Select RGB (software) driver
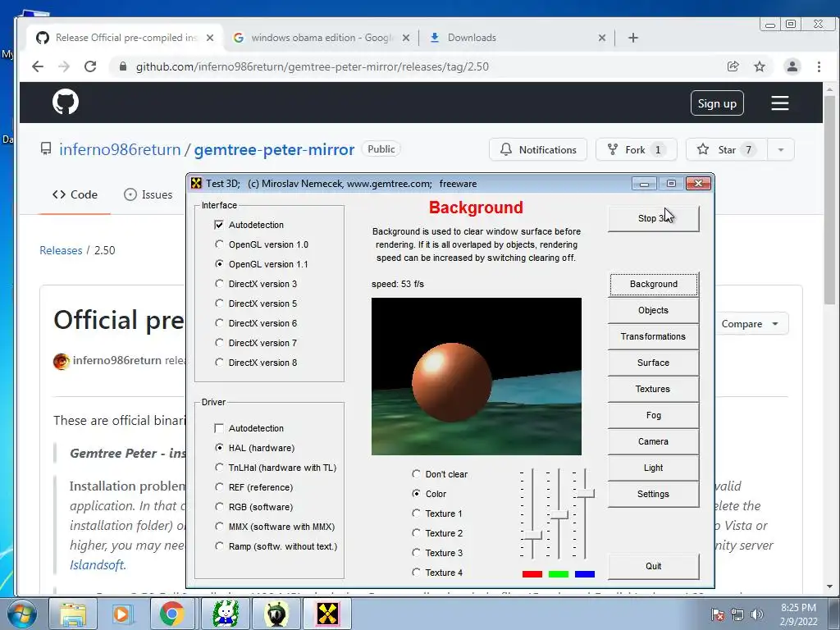This screenshot has height=630, width=840. [219, 507]
